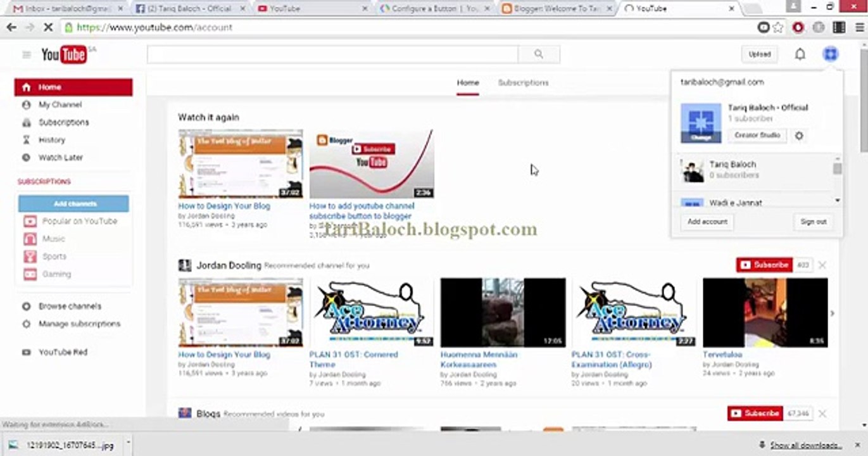
Task: Click the Music channel icon
Action: click(x=30, y=239)
